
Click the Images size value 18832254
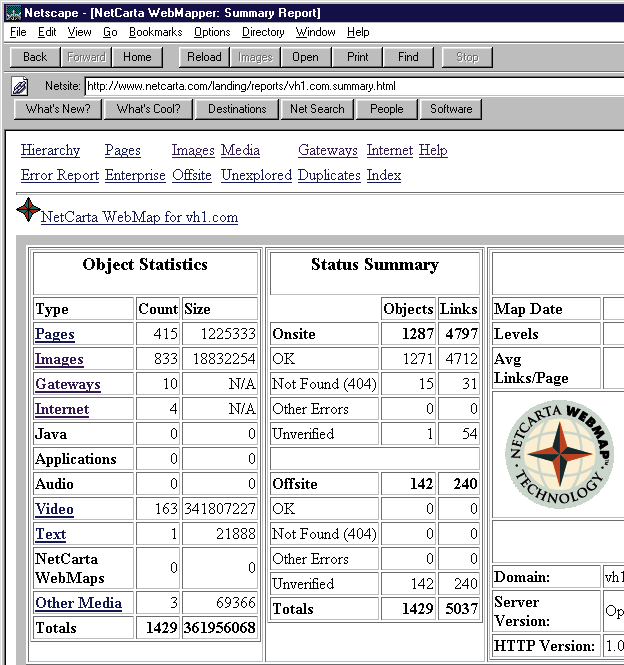(224, 359)
